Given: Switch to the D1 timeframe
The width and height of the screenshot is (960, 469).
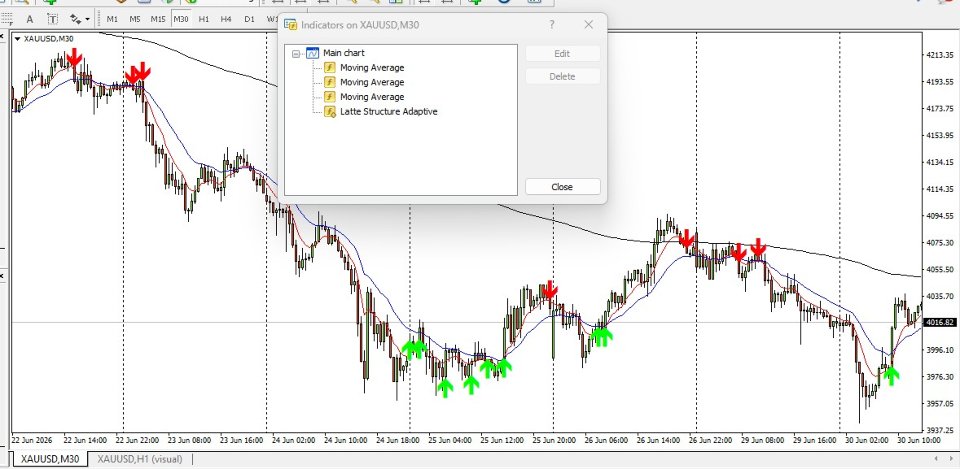Looking at the screenshot, I should [249, 19].
